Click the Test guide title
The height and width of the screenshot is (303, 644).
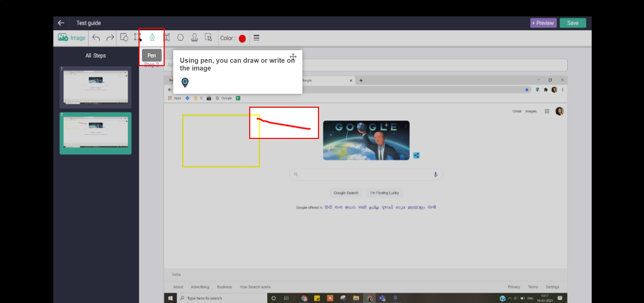coord(89,23)
